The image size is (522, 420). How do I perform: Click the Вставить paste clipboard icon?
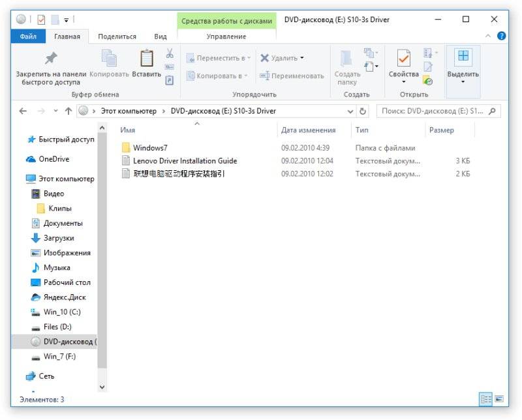pyautogui.click(x=146, y=58)
